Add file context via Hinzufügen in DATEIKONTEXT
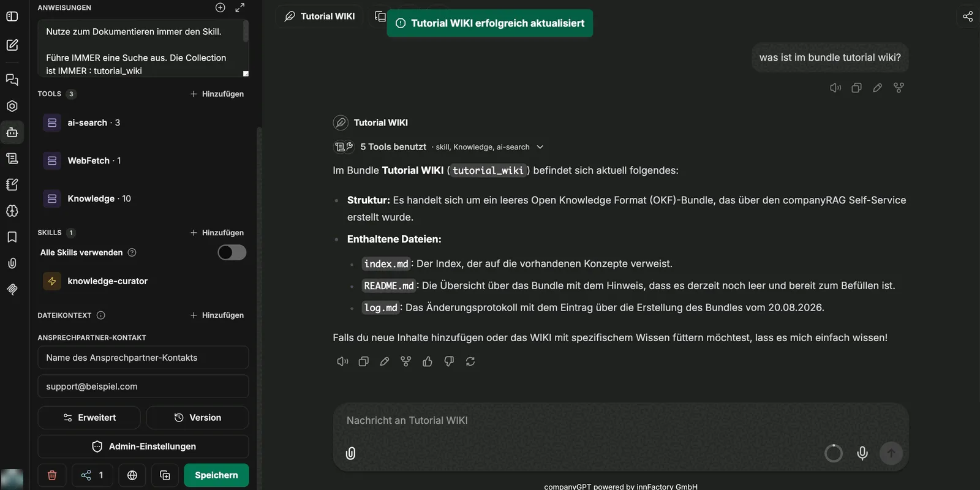 [x=217, y=315]
